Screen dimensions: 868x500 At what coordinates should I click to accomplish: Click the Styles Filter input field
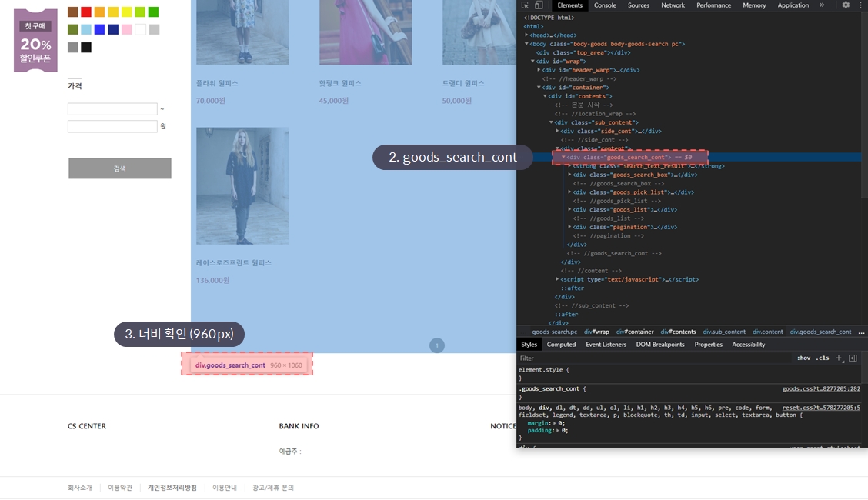click(654, 358)
